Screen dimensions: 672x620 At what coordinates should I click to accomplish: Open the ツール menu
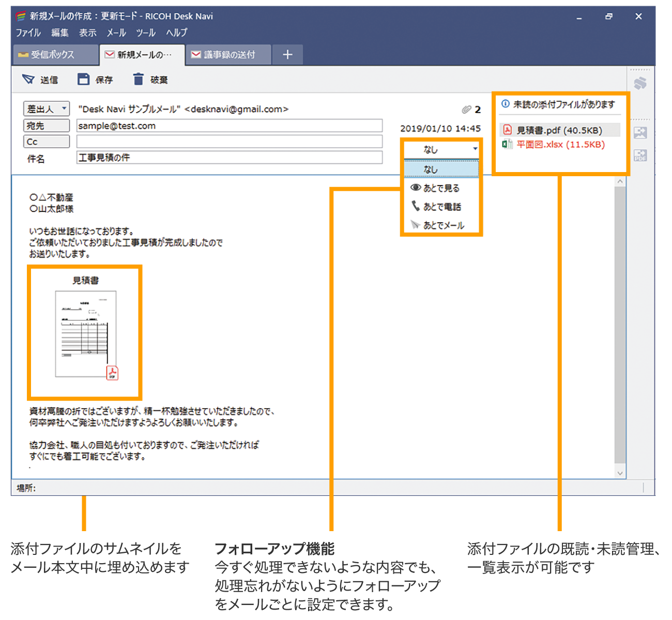tap(145, 33)
